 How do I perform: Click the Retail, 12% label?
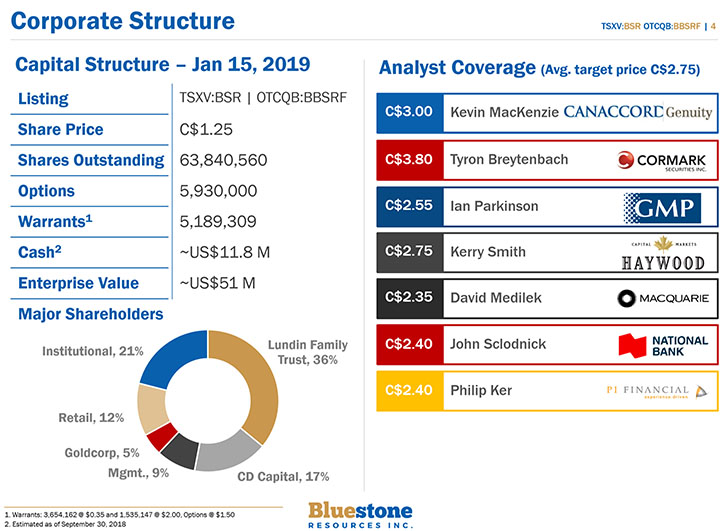point(91,418)
